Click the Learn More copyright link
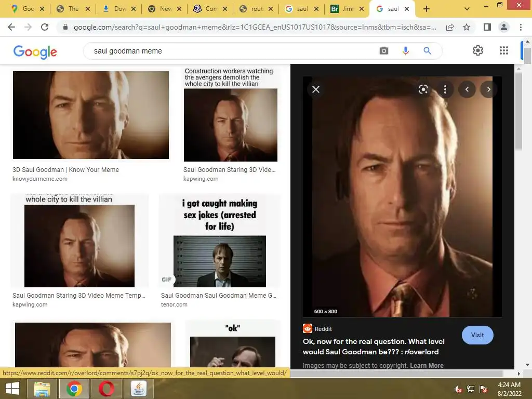The width and height of the screenshot is (532, 399). [427, 365]
